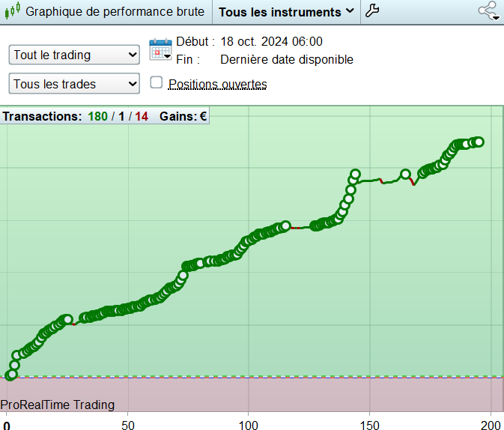This screenshot has height=430, width=504.
Task: Enable the 'Positions ouvertes' checkbox
Action: point(157,82)
